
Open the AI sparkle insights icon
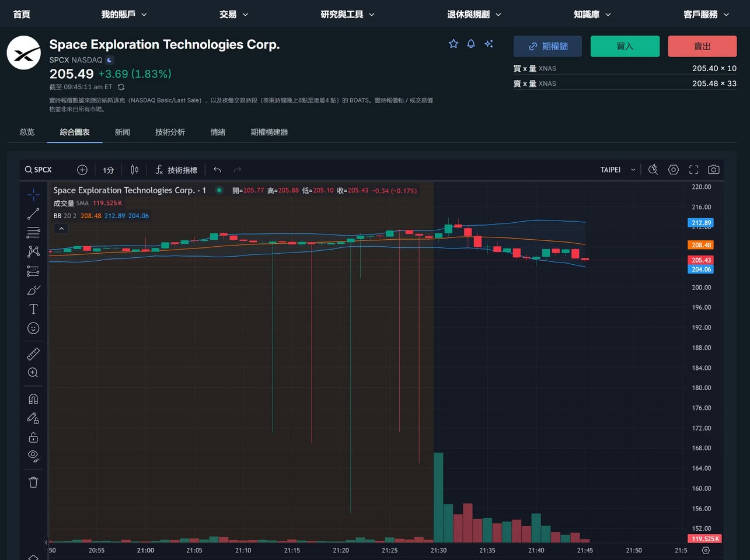(x=489, y=44)
